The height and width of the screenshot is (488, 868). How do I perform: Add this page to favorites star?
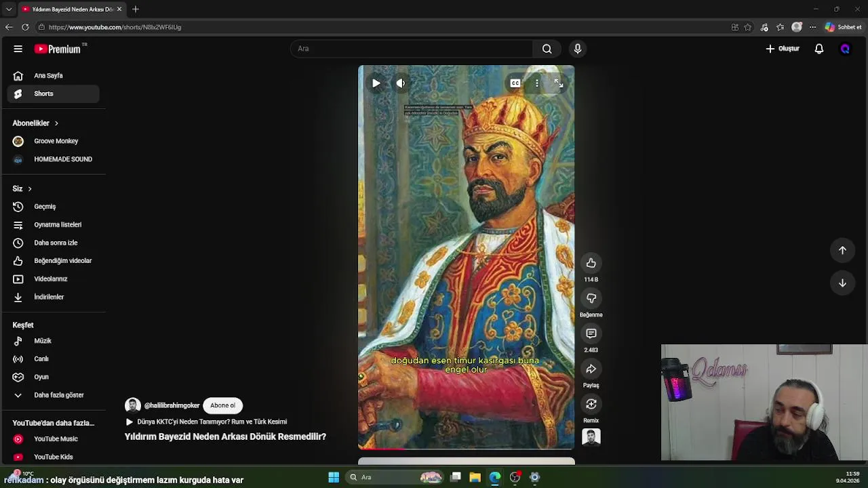[748, 27]
